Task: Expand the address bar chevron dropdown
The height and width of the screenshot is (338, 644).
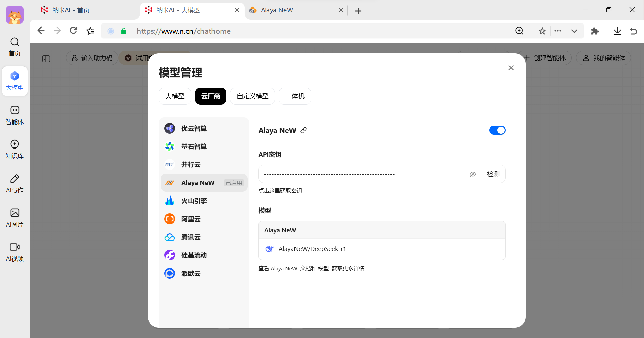Action: pos(574,31)
